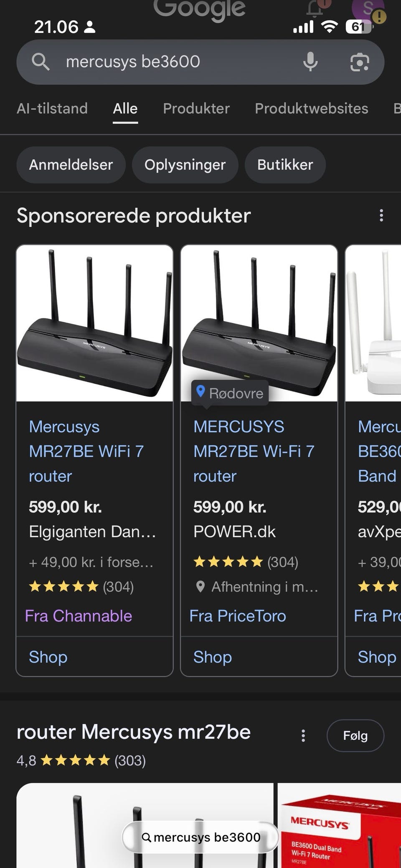
Task: Tap the Oplysninger chip
Action: pyautogui.click(x=185, y=165)
